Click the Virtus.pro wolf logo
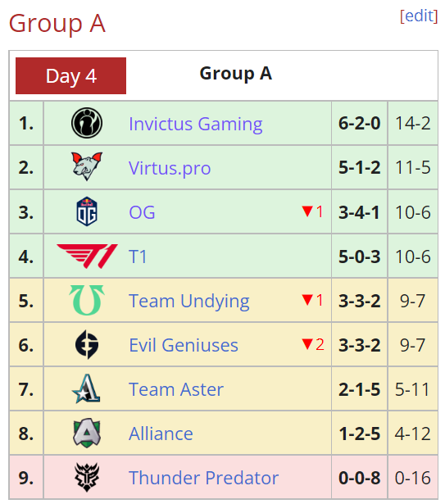The height and width of the screenshot is (504, 445). [x=87, y=166]
